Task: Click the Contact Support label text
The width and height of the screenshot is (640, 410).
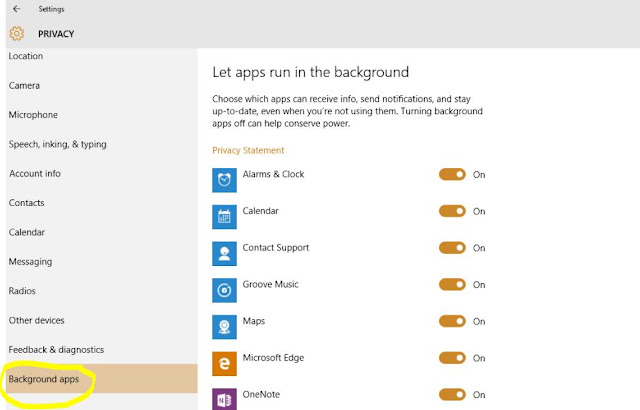Action: [x=276, y=248]
